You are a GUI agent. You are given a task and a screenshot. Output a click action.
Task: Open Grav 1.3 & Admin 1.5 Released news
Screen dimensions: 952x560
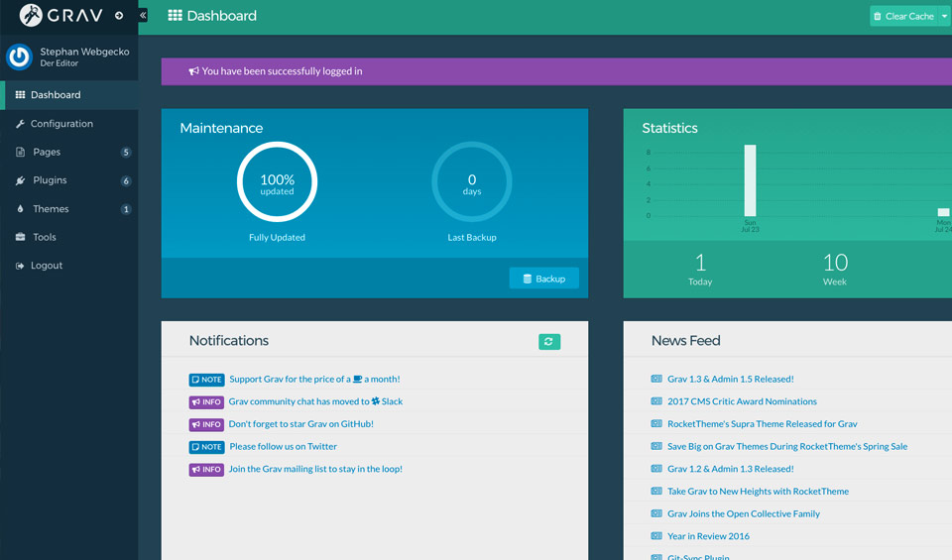tap(731, 380)
